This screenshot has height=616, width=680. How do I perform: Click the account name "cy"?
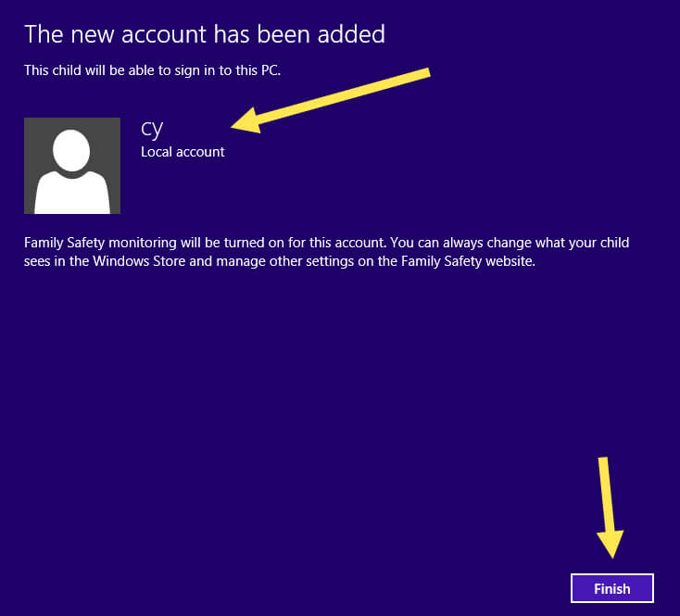(x=152, y=128)
